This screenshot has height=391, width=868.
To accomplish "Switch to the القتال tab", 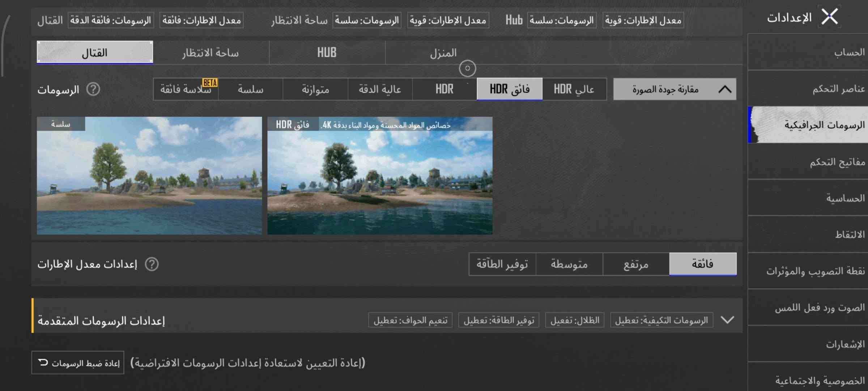I will click(95, 52).
